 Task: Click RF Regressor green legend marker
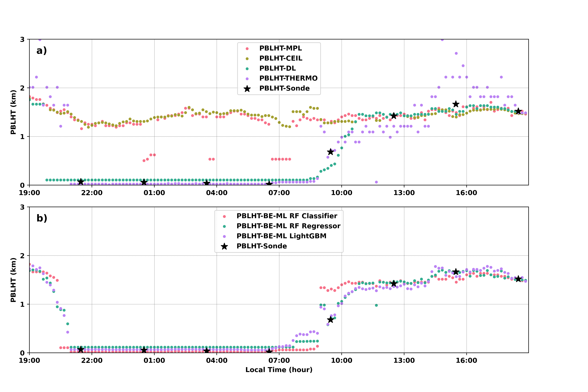pyautogui.click(x=224, y=226)
